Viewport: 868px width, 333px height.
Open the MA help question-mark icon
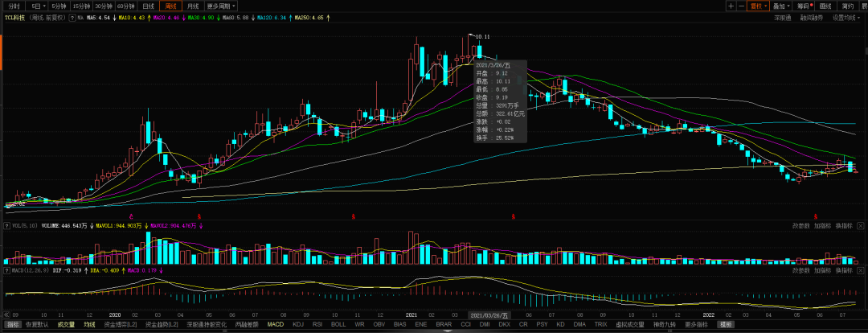(72, 18)
